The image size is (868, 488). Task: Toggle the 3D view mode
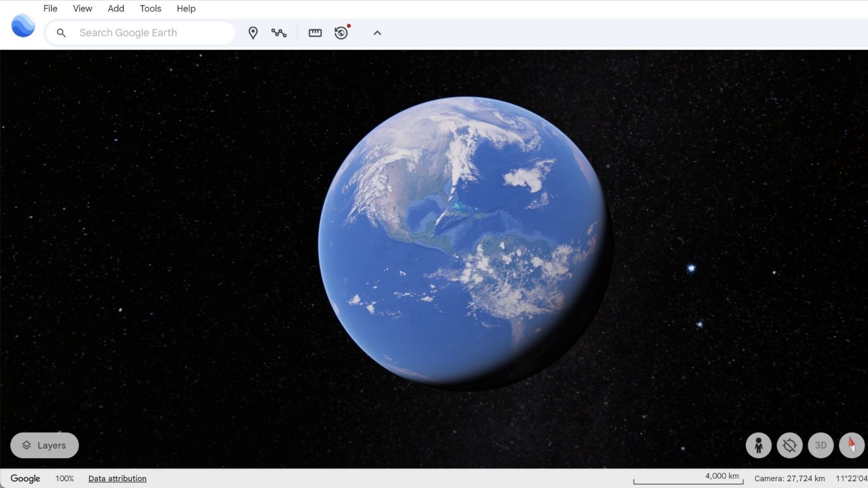pyautogui.click(x=821, y=445)
